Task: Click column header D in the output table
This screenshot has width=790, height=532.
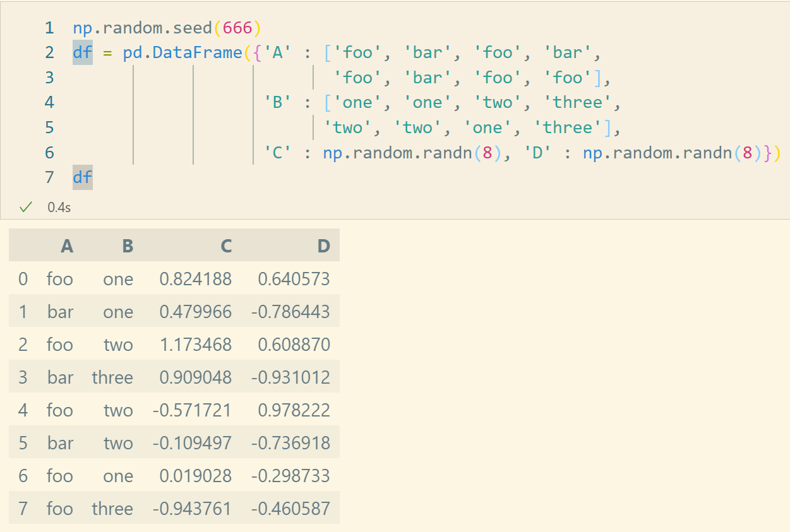Action: point(324,246)
